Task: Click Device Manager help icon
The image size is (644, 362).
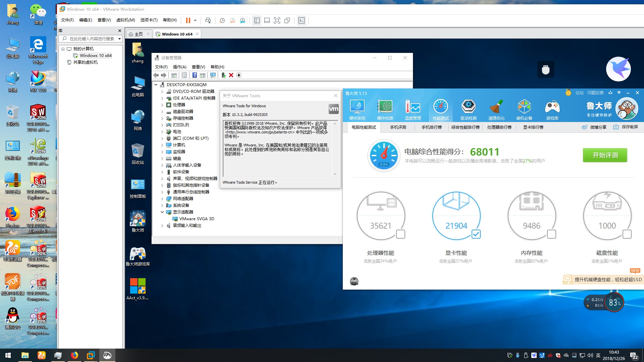Action: pyautogui.click(x=195, y=75)
